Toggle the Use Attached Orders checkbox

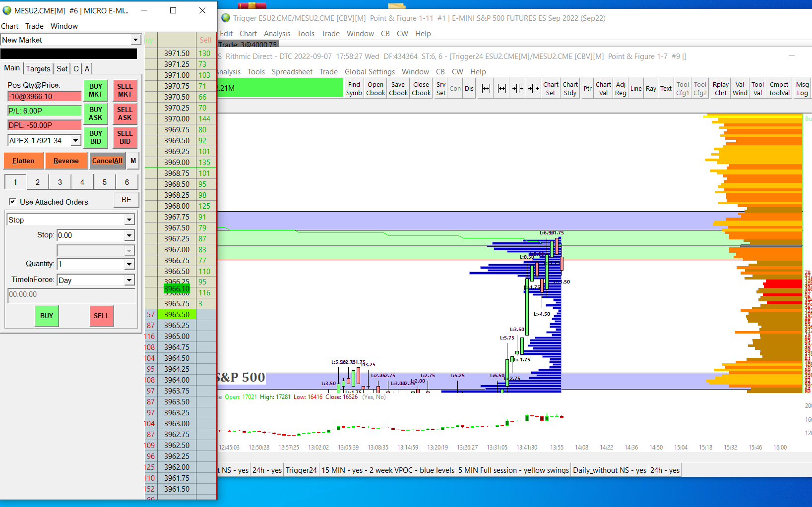(12, 202)
